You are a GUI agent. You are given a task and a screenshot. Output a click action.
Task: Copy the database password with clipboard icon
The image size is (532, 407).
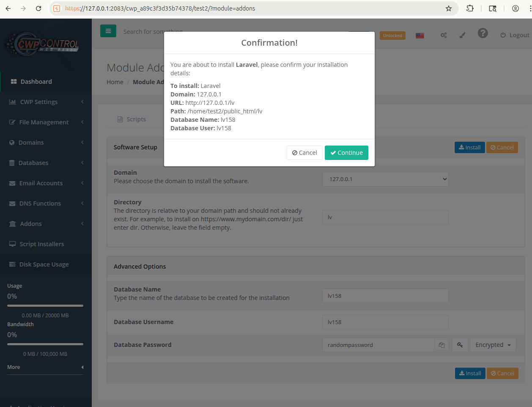pyautogui.click(x=442, y=345)
